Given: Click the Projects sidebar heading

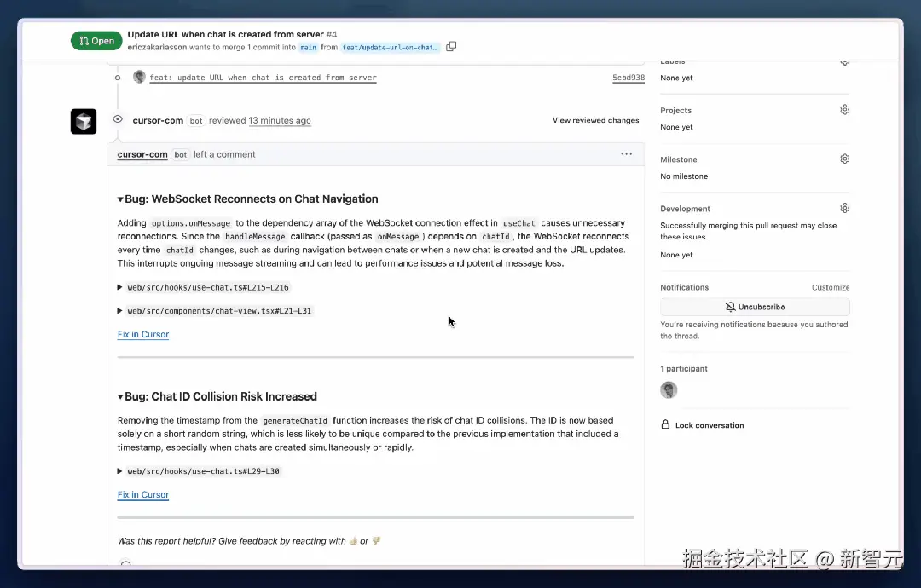Looking at the screenshot, I should (675, 110).
